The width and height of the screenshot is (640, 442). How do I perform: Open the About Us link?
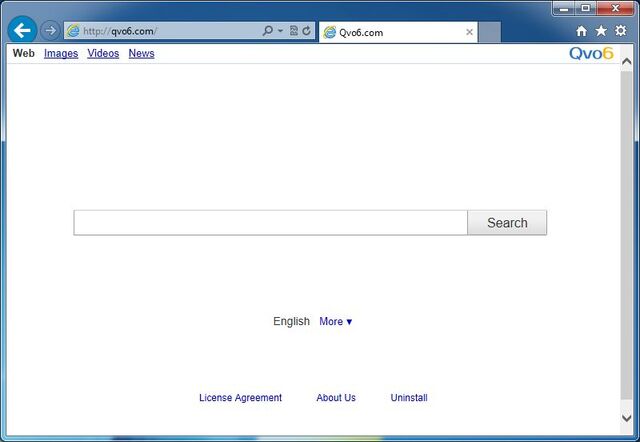[336, 398]
